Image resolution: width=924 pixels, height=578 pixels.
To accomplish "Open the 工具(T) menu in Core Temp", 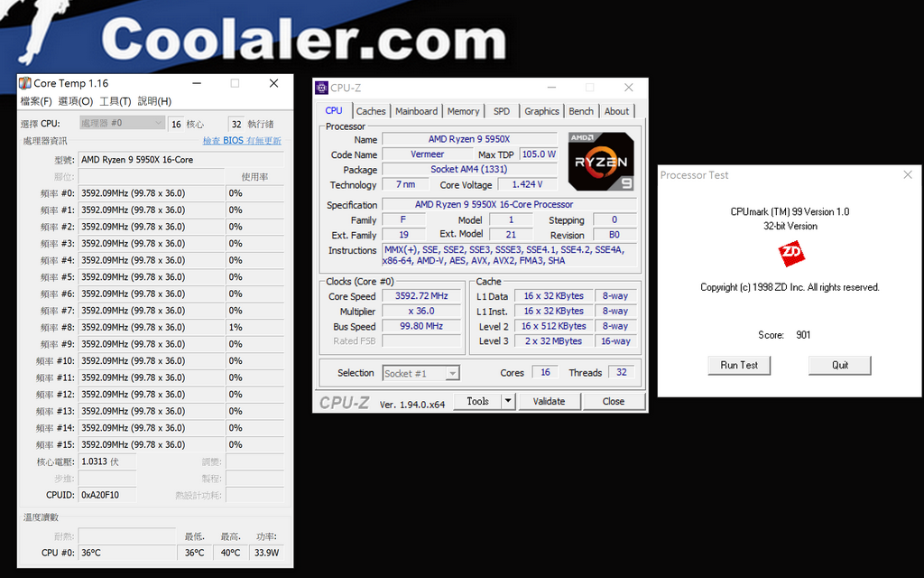I will click(x=115, y=101).
